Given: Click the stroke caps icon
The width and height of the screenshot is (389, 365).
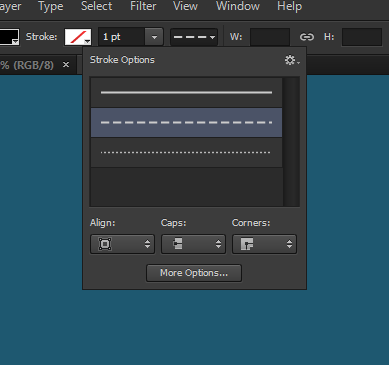Looking at the screenshot, I should pyautogui.click(x=178, y=244).
